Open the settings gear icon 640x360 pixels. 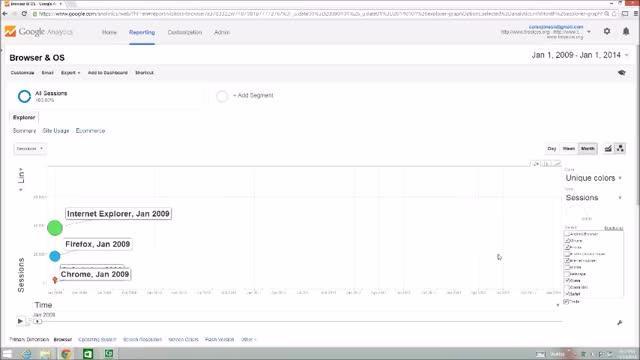(607, 31)
